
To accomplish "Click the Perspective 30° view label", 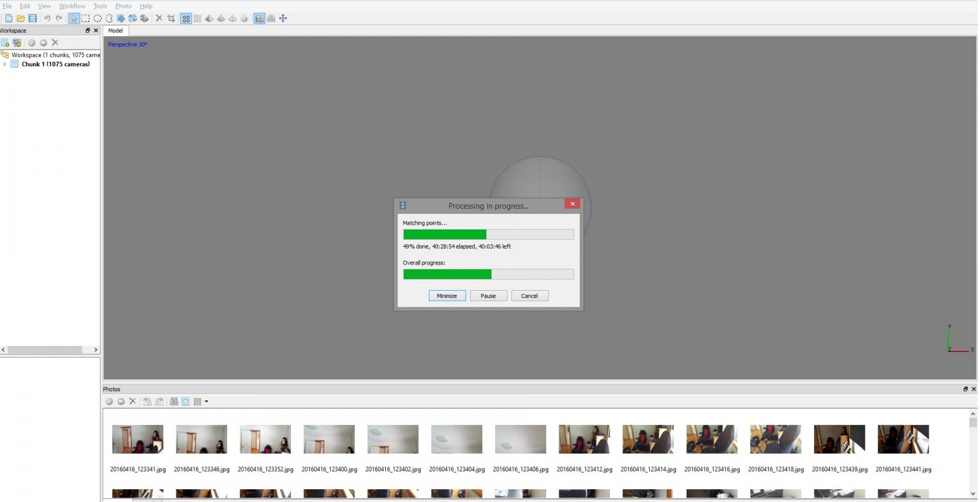I will tap(127, 45).
